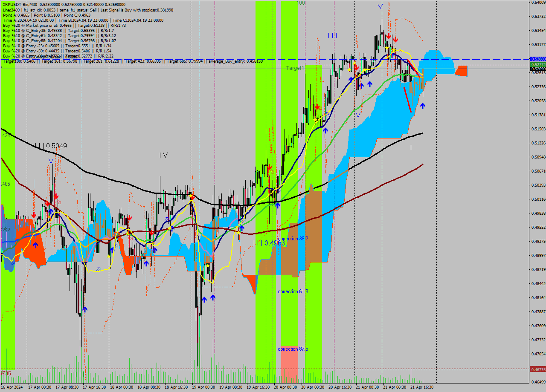
Task: Click the black 0.52690 current price tag
Action: tap(537, 69)
